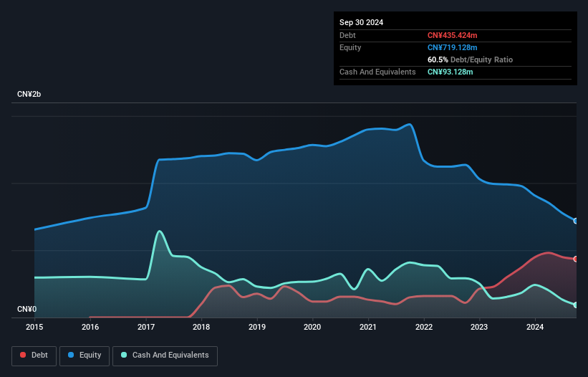Click the CN¥2b axis label
The height and width of the screenshot is (377, 588).
pyautogui.click(x=29, y=94)
